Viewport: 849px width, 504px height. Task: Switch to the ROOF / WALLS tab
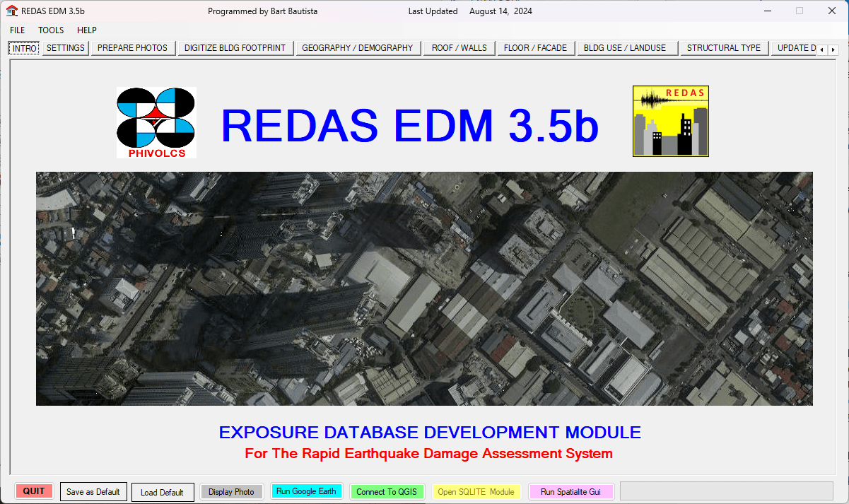(459, 48)
